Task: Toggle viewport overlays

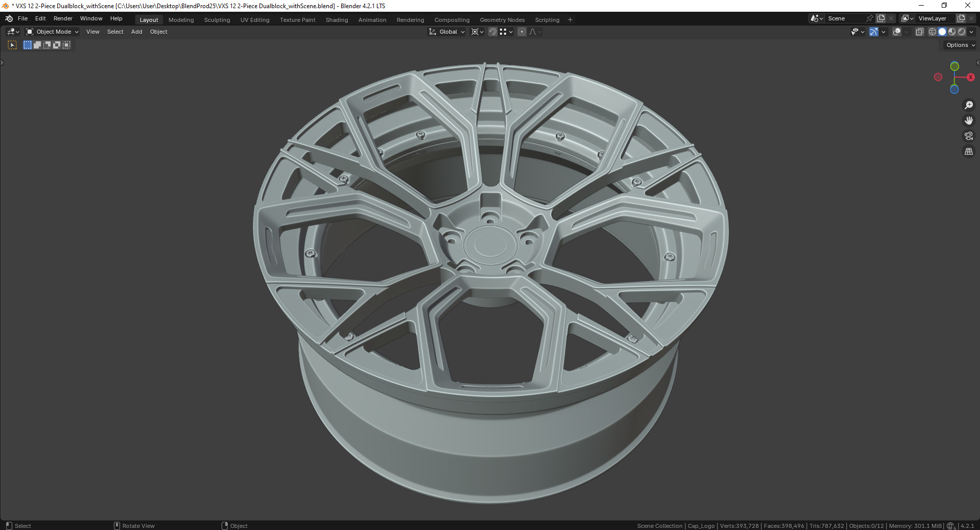Action: pyautogui.click(x=897, y=32)
